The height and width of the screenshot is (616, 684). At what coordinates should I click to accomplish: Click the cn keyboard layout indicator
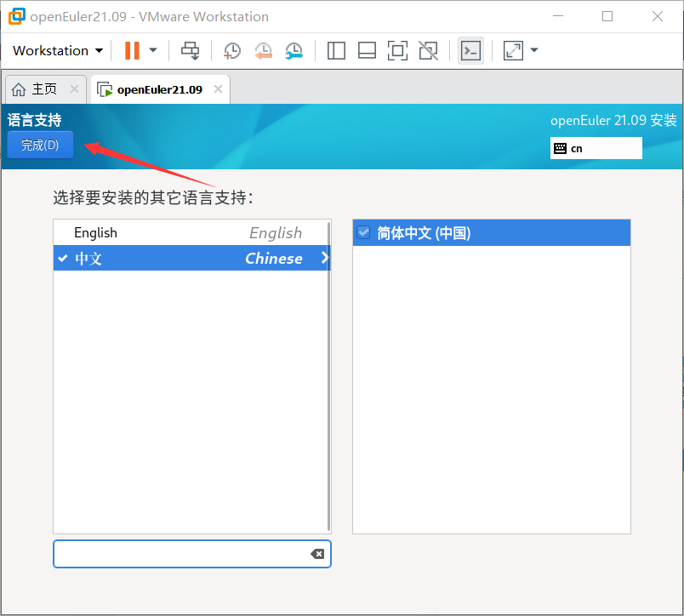[x=596, y=148]
